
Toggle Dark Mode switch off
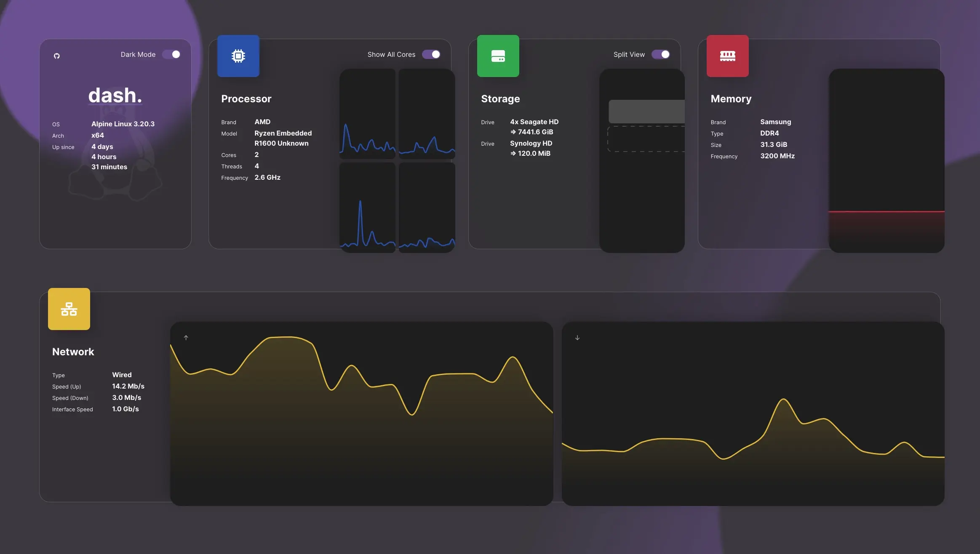tap(172, 54)
